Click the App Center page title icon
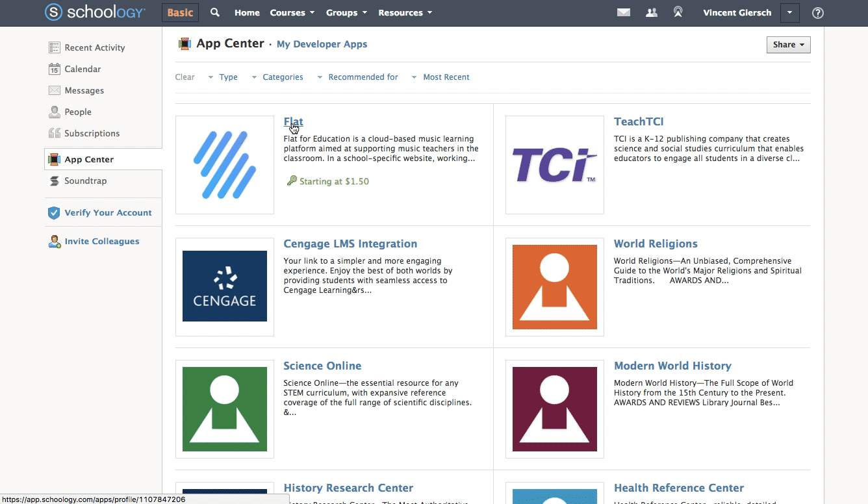Viewport: 868px width, 504px height. pyautogui.click(x=185, y=44)
